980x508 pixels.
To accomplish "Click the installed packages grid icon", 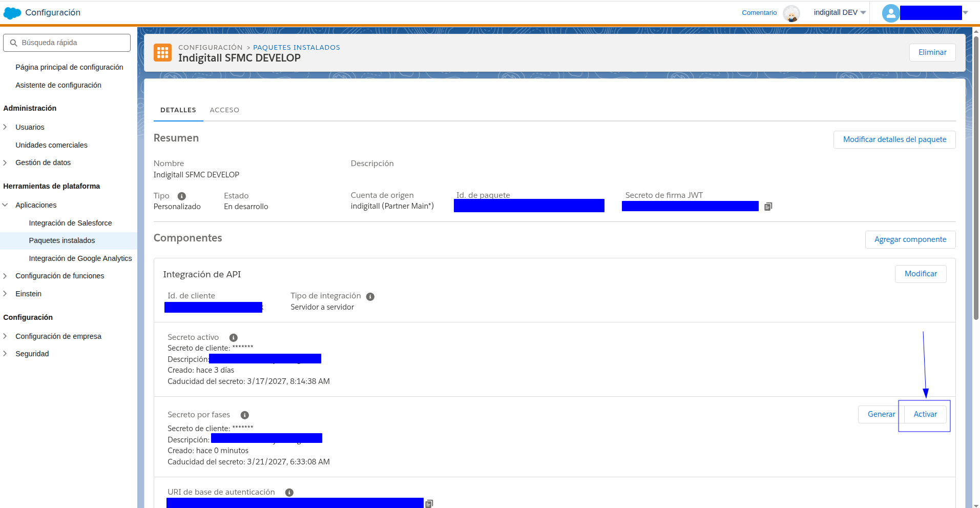I will coord(163,53).
